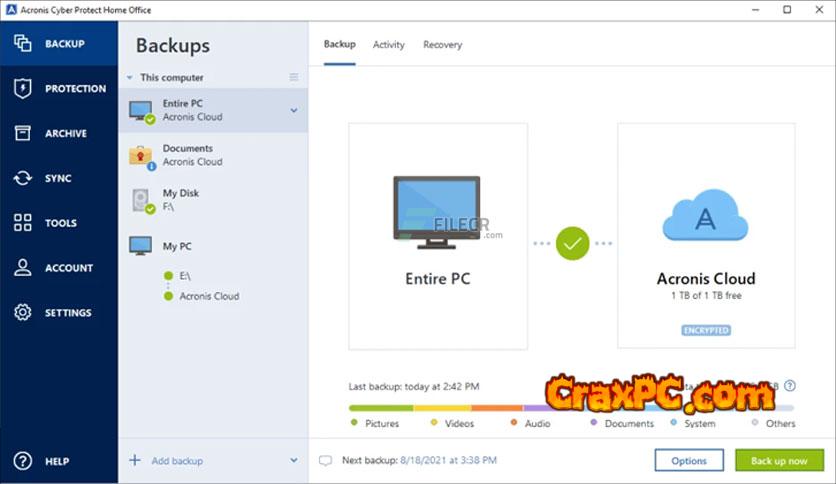The width and height of the screenshot is (836, 484).
Task: Click the Audio legend label
Action: (537, 423)
